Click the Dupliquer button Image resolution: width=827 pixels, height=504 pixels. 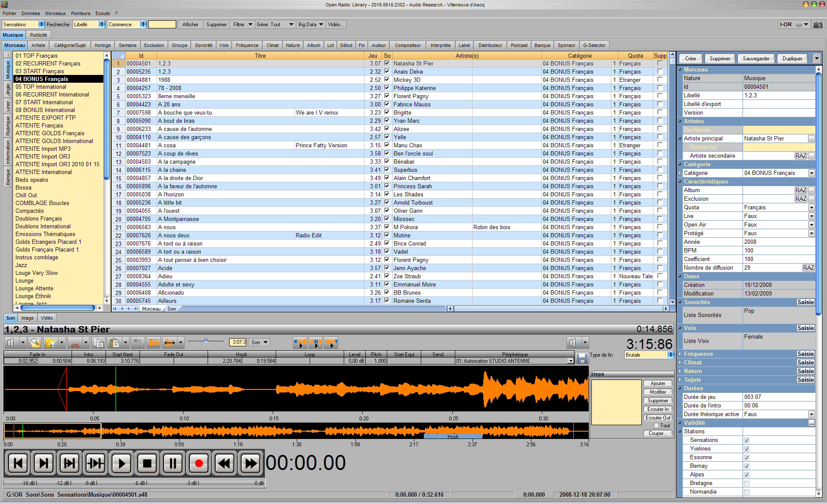pyautogui.click(x=792, y=58)
